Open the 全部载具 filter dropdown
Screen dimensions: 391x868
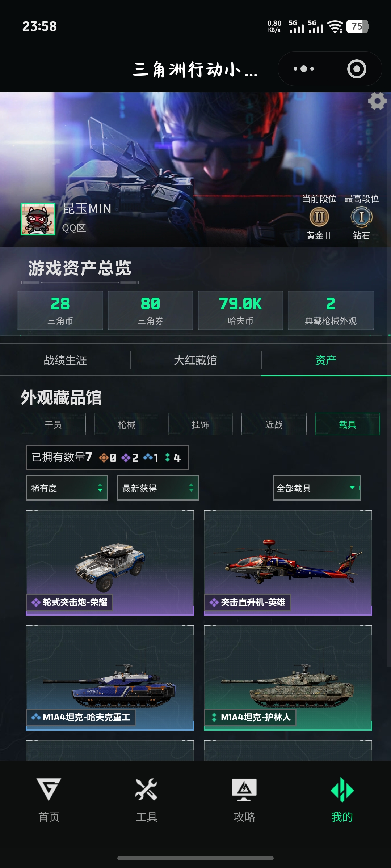click(317, 488)
